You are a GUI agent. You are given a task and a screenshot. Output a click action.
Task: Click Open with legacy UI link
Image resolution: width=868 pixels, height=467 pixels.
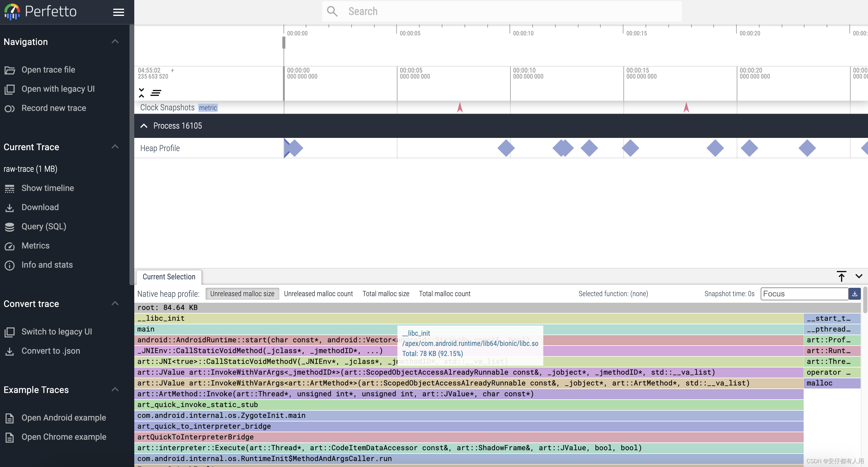point(58,89)
